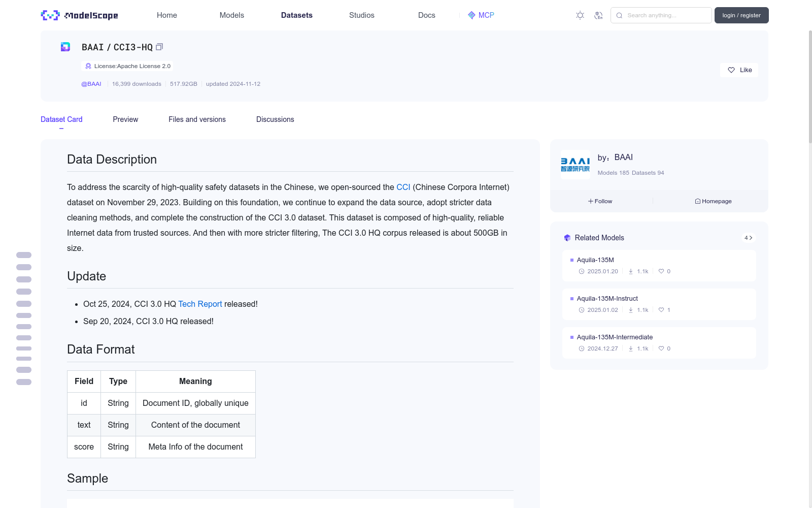
Task: Click clock icon on Aquila-135M-Instruct card
Action: (582, 310)
